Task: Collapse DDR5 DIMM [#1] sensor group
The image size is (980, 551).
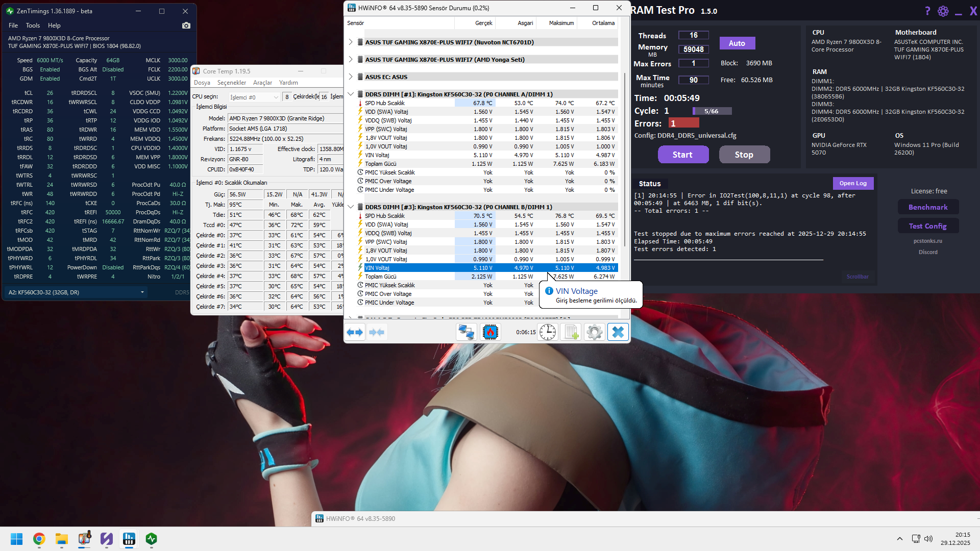Action: point(351,94)
